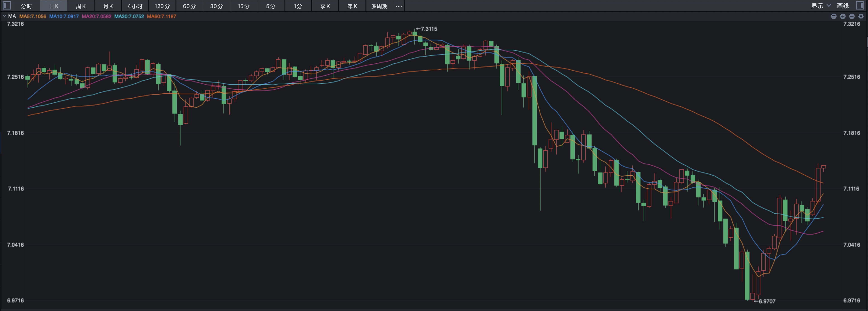Select the 5分 period tab
Screen dimensions: 868x311
point(270,6)
